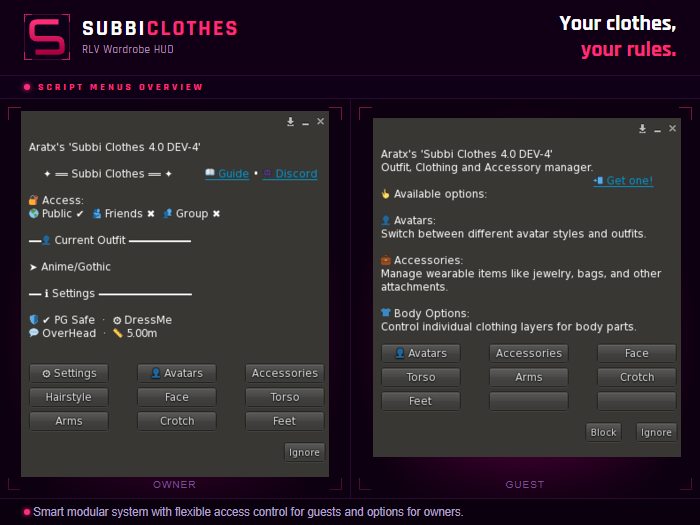Choose Arms in Guest menu
The width and height of the screenshot is (700, 525).
[x=529, y=378]
